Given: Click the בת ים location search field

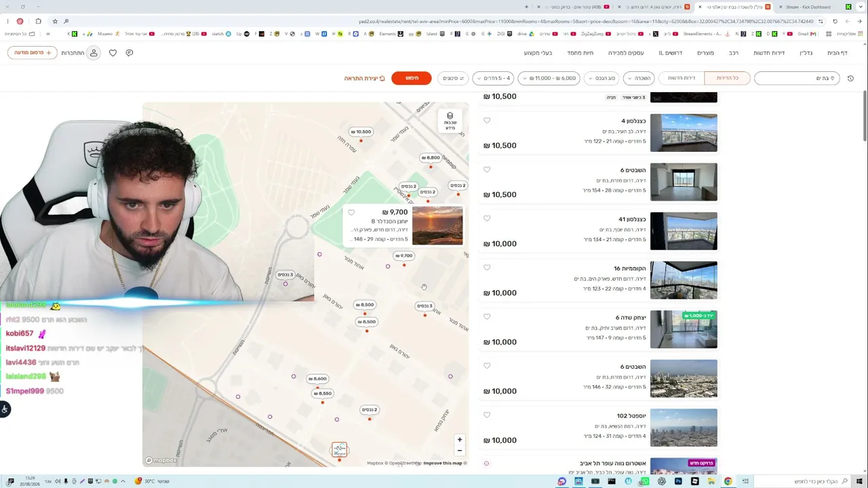Looking at the screenshot, I should 797,79.
